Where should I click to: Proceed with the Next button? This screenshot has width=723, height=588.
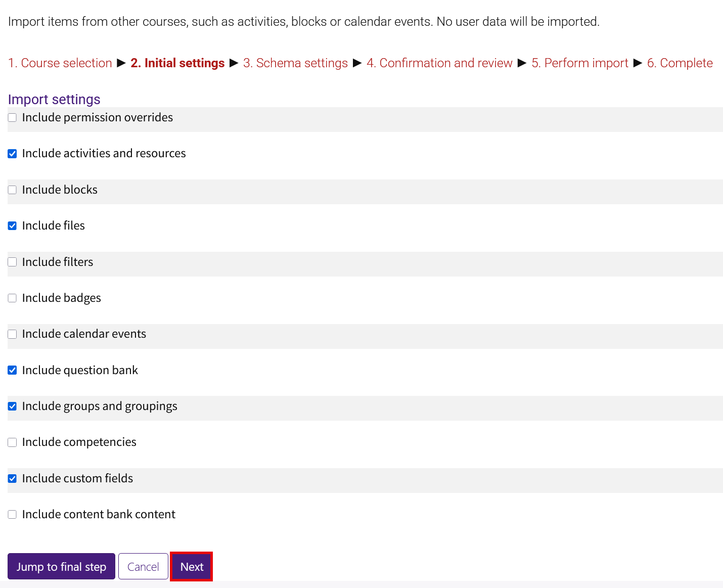192,566
